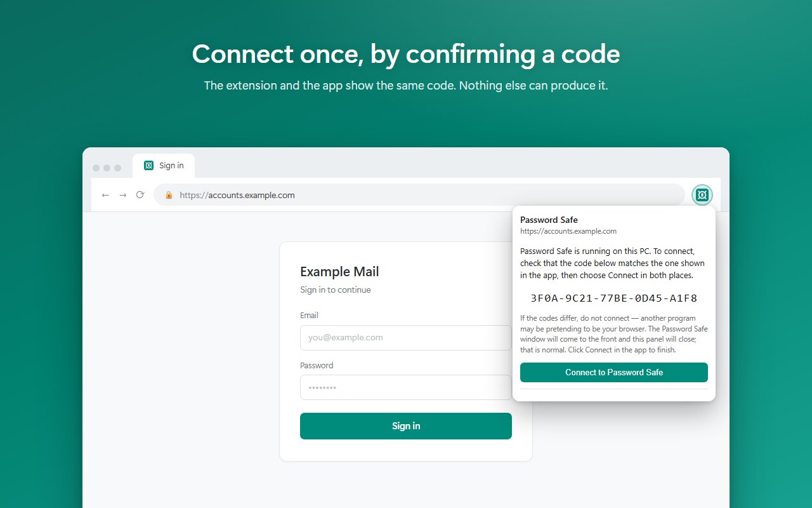Click the Email field label
Screen dimensions: 812x508
(x=309, y=315)
